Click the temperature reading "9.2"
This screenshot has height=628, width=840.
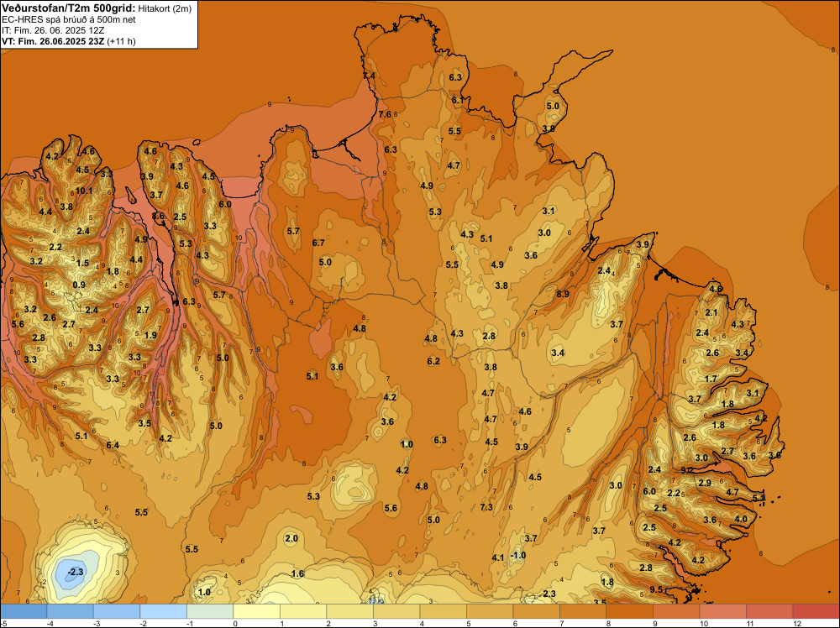687,470
